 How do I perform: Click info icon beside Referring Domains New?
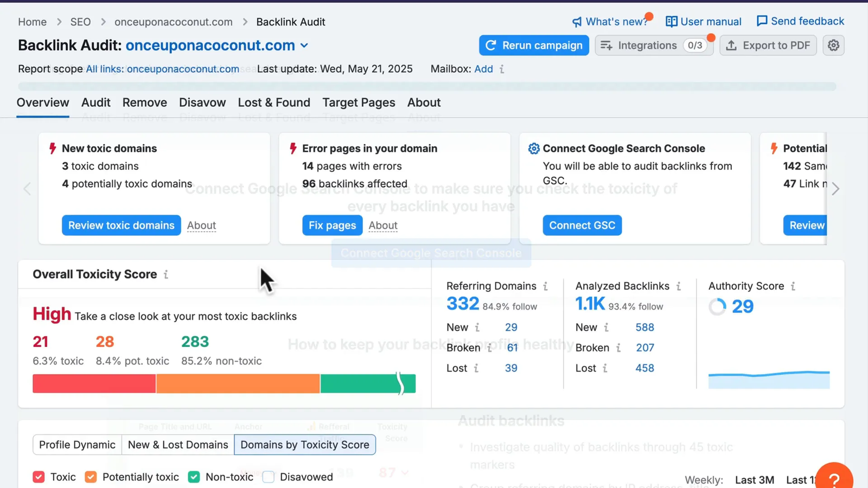[x=477, y=328]
